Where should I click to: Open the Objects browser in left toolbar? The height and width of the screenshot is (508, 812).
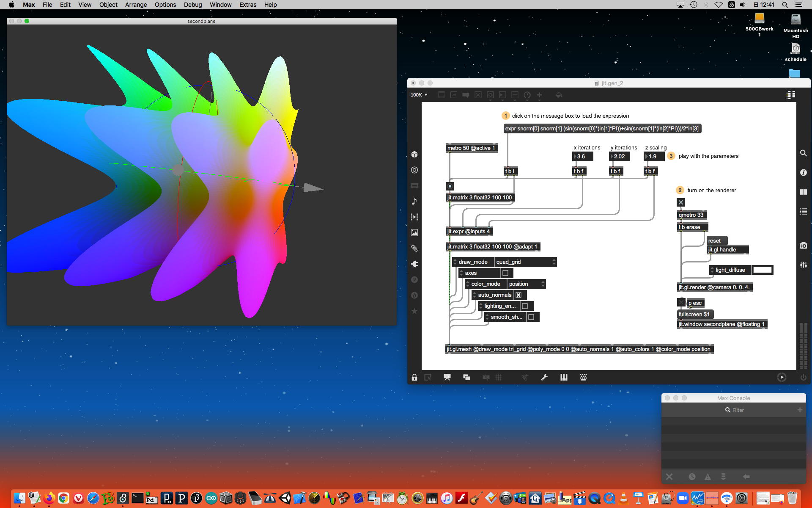pyautogui.click(x=414, y=155)
